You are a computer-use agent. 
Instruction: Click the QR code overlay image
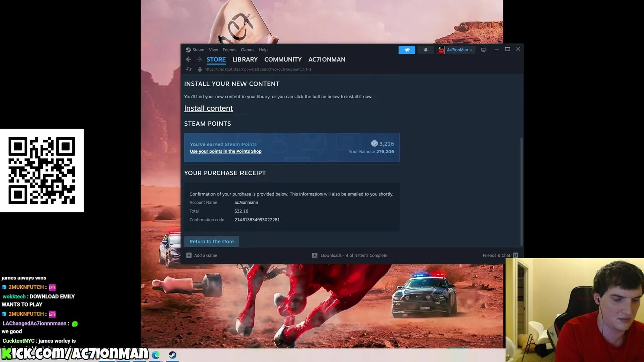click(42, 170)
